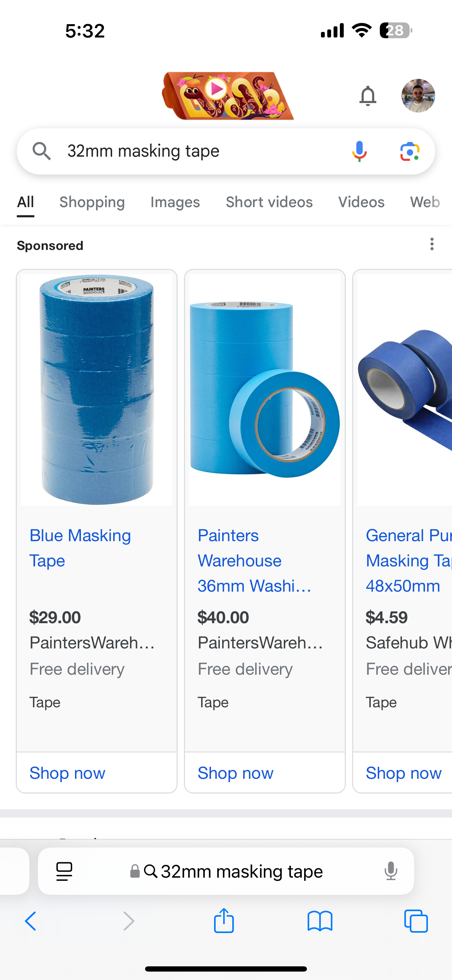
Task: Play the Google Doodle animation
Action: pos(217,89)
